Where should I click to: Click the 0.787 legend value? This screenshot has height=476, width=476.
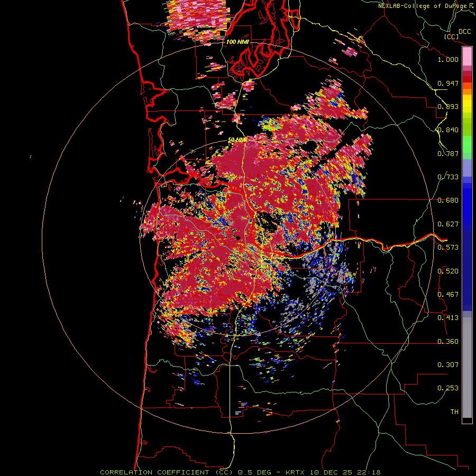[x=448, y=153]
